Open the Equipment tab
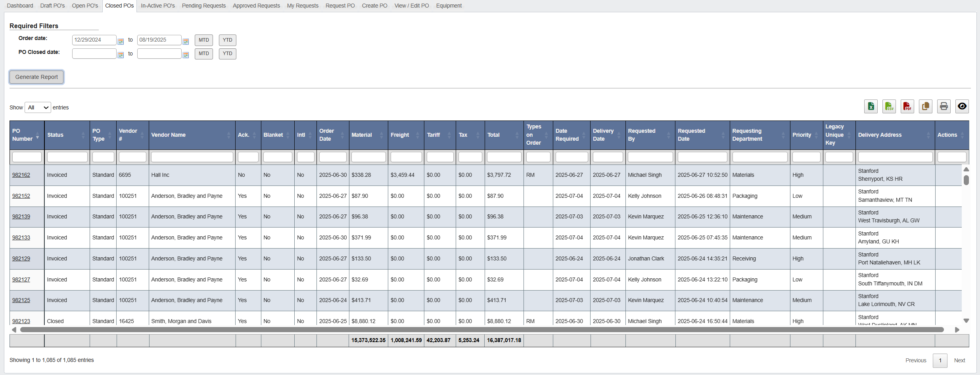The image size is (980, 375). click(449, 6)
